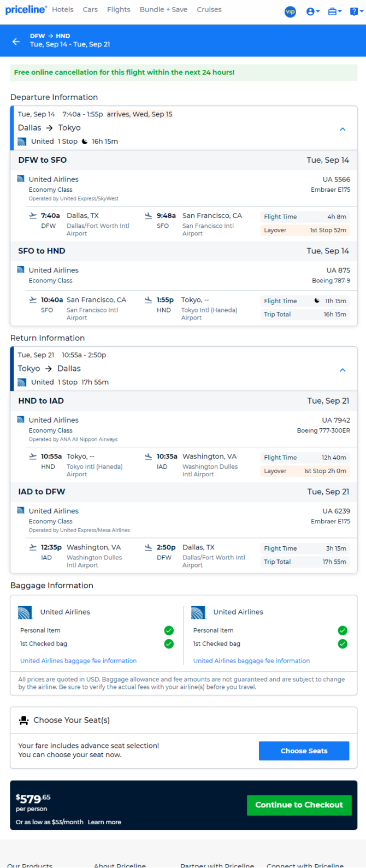Click United Airlines logo in IAD to DFW
This screenshot has height=868, width=366.
pyautogui.click(x=21, y=510)
